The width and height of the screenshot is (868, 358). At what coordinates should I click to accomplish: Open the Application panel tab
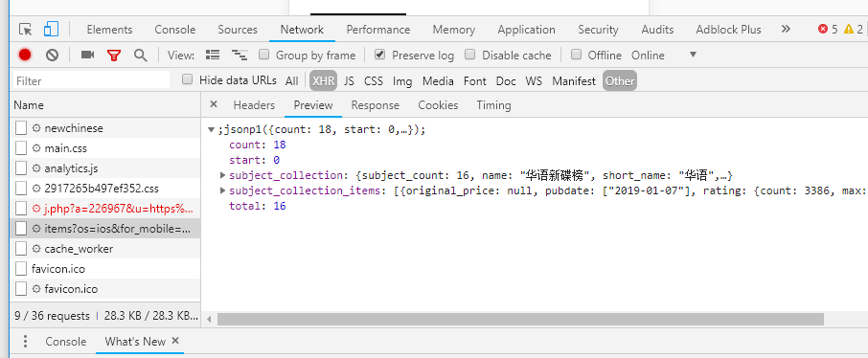tap(526, 30)
